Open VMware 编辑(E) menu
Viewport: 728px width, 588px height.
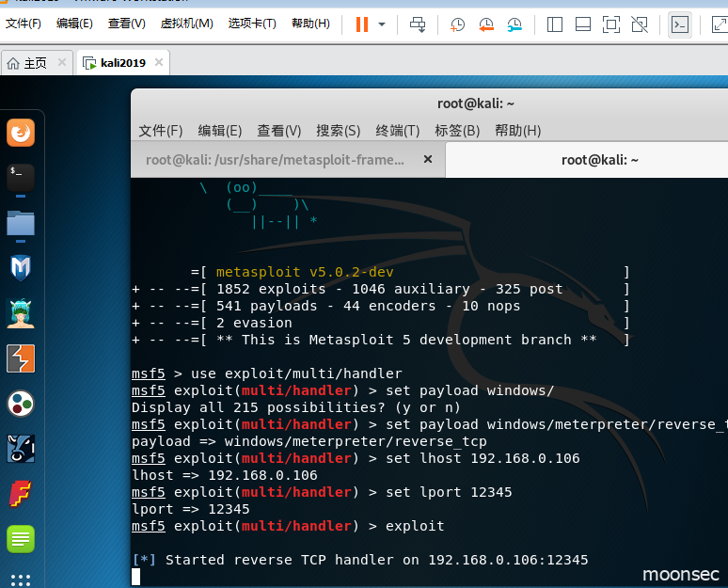click(x=74, y=24)
